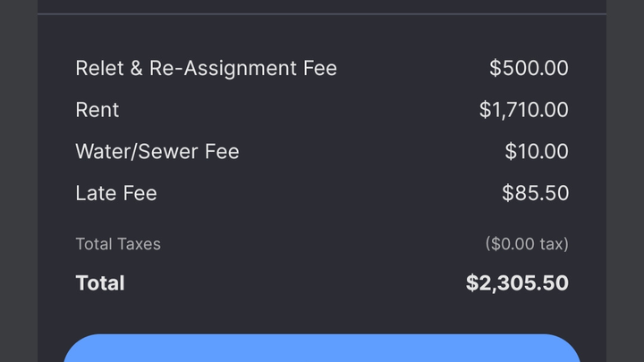Click the gray right margin outside the panel
This screenshot has height=362, width=644.
tap(625, 179)
